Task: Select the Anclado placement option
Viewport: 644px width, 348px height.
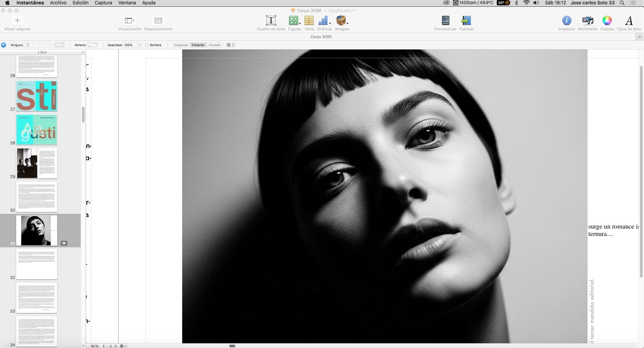Action: click(215, 45)
